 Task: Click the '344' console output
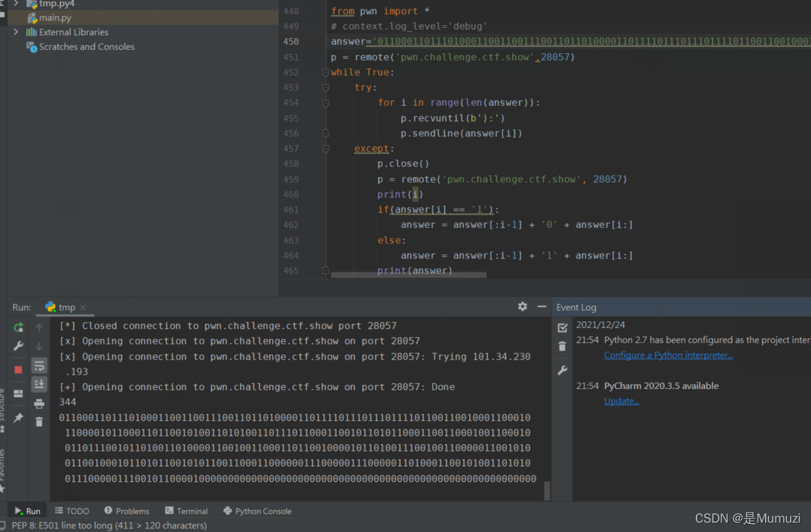tap(68, 402)
